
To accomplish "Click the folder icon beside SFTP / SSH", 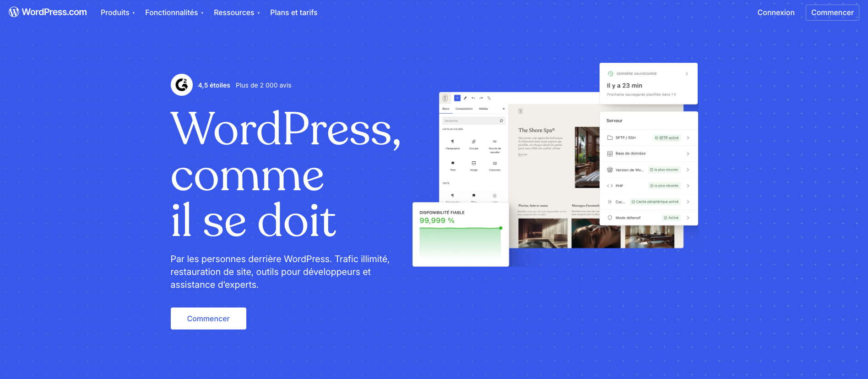I will coord(610,137).
